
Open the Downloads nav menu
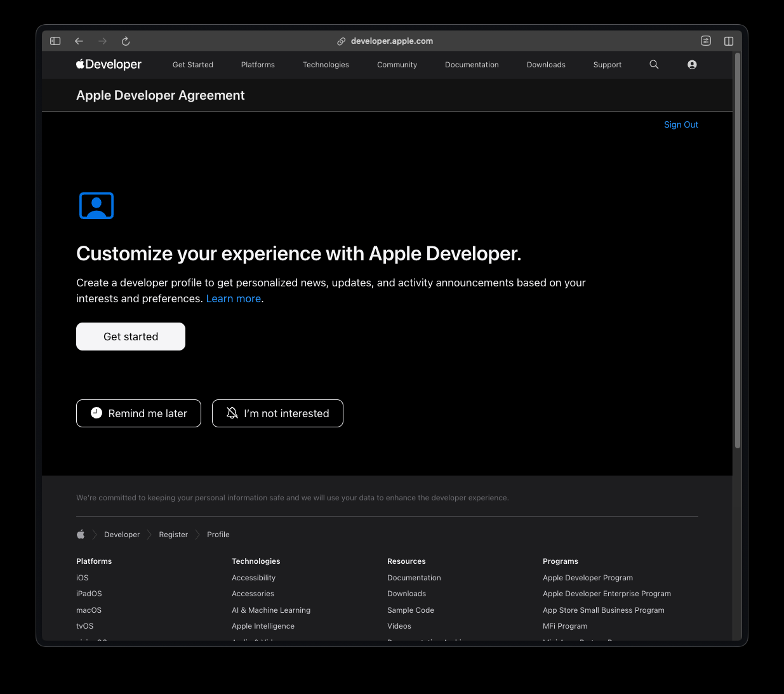pos(546,65)
